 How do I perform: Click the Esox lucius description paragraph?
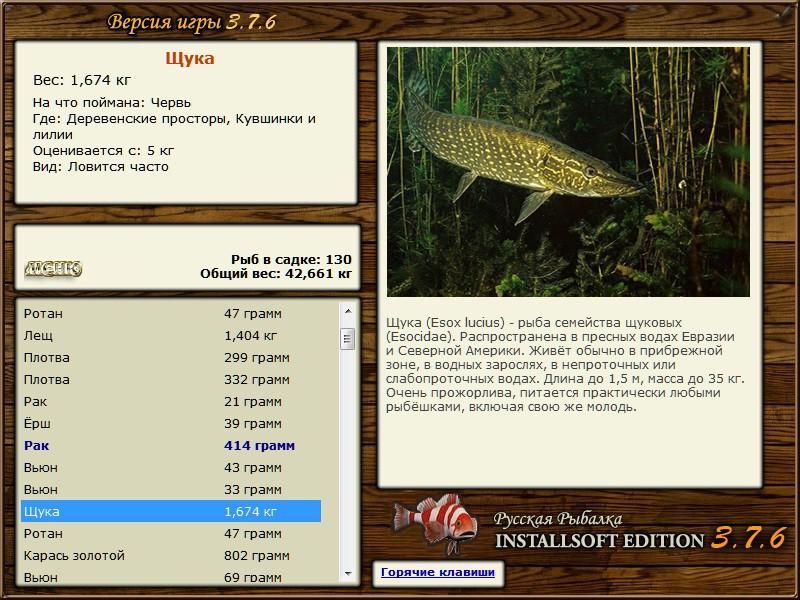point(565,364)
